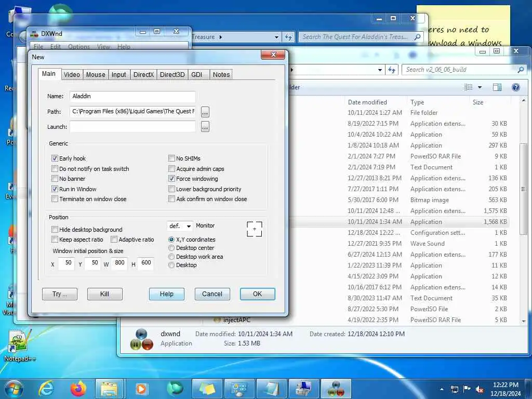Check the No SHIMs checkbox
The width and height of the screenshot is (532, 399).
(171, 158)
